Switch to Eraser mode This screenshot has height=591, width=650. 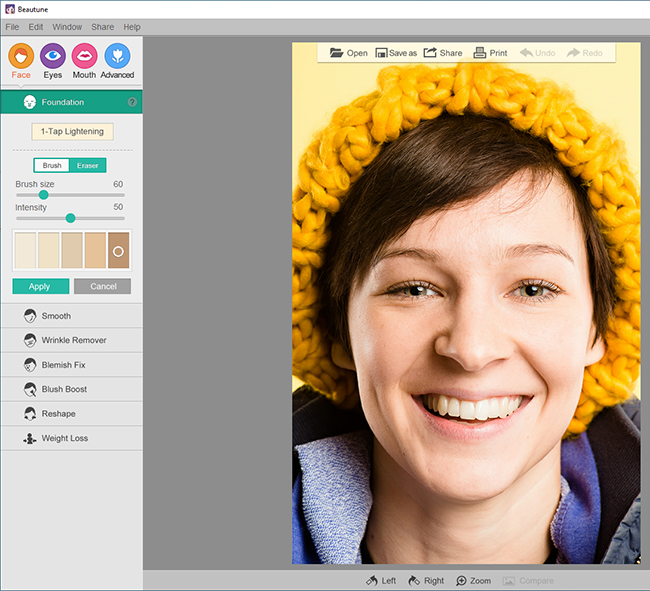[x=88, y=166]
